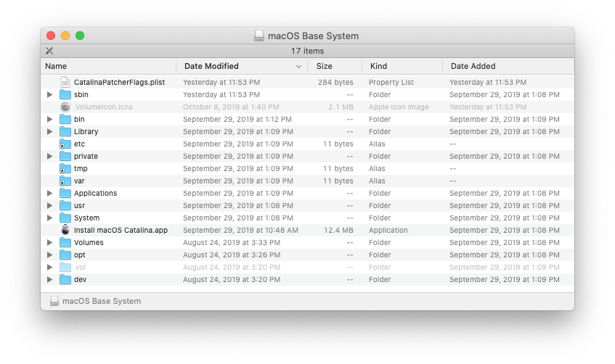Viewport: 615px width, 364px height.
Task: Select the System folder icon
Action: [65, 218]
